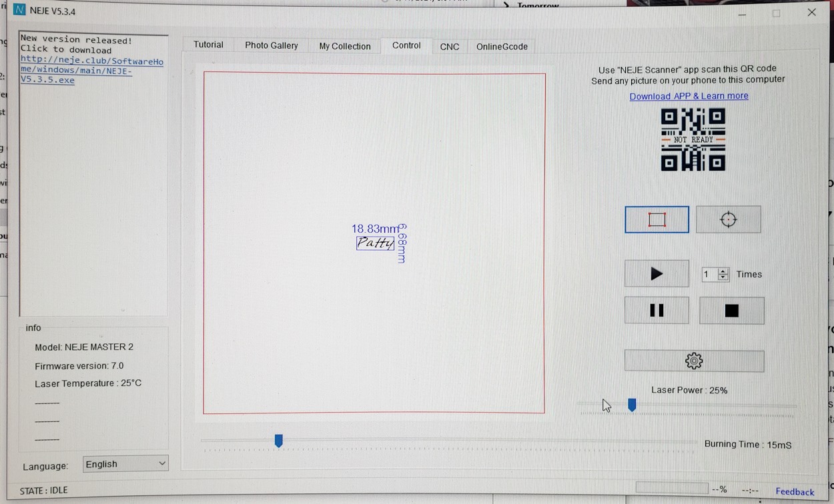The image size is (834, 504).
Task: Open the Language dropdown
Action: click(125, 464)
